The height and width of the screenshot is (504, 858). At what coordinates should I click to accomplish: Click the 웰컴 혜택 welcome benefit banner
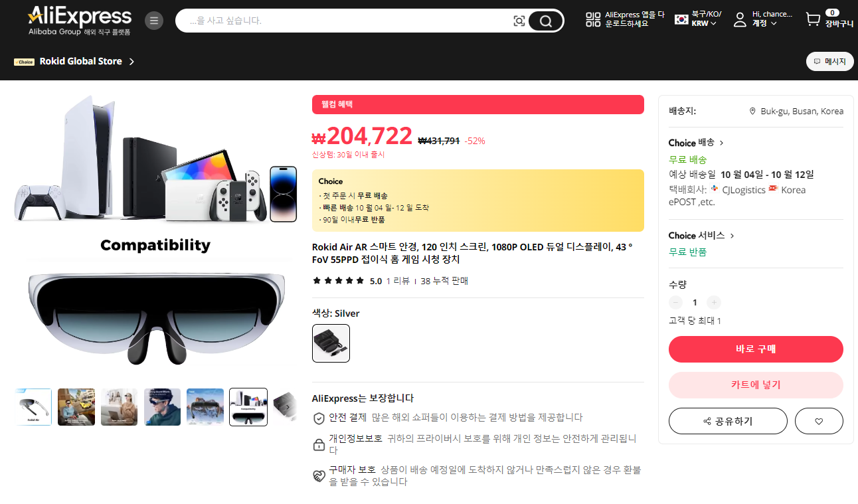tap(478, 104)
